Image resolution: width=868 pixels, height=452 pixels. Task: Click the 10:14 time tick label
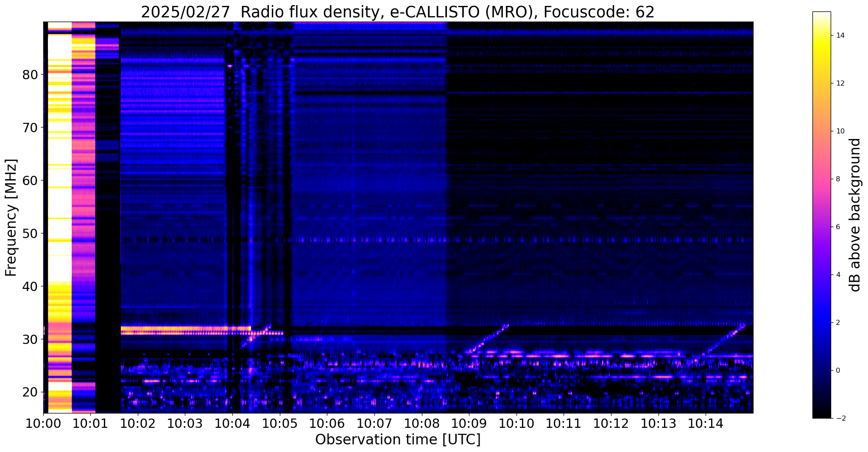pyautogui.click(x=706, y=424)
